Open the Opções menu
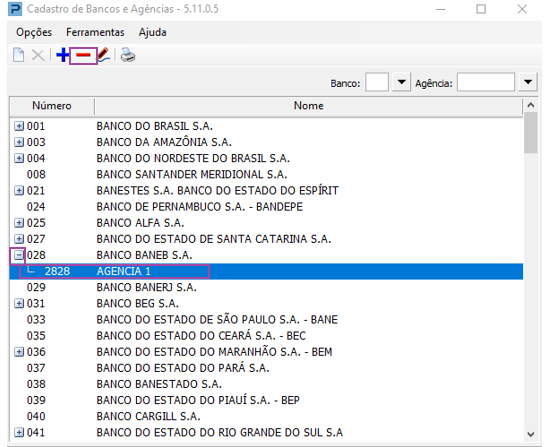545x447 pixels. pyautogui.click(x=34, y=32)
